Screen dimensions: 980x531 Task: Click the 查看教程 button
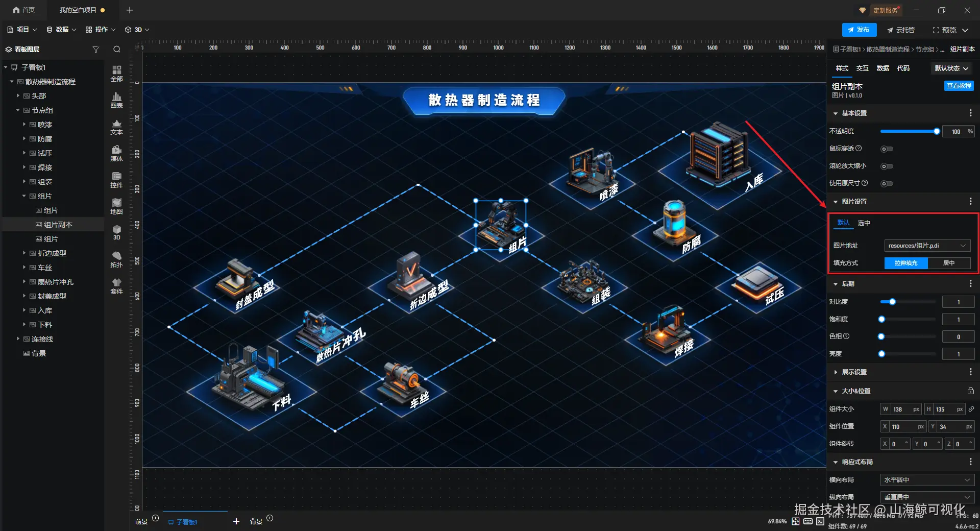pos(959,86)
